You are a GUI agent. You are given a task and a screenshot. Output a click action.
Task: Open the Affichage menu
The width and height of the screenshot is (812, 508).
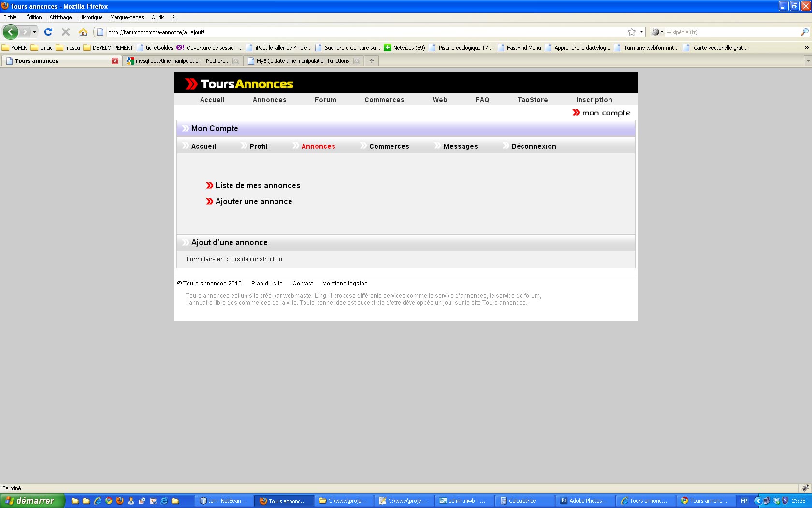point(60,17)
